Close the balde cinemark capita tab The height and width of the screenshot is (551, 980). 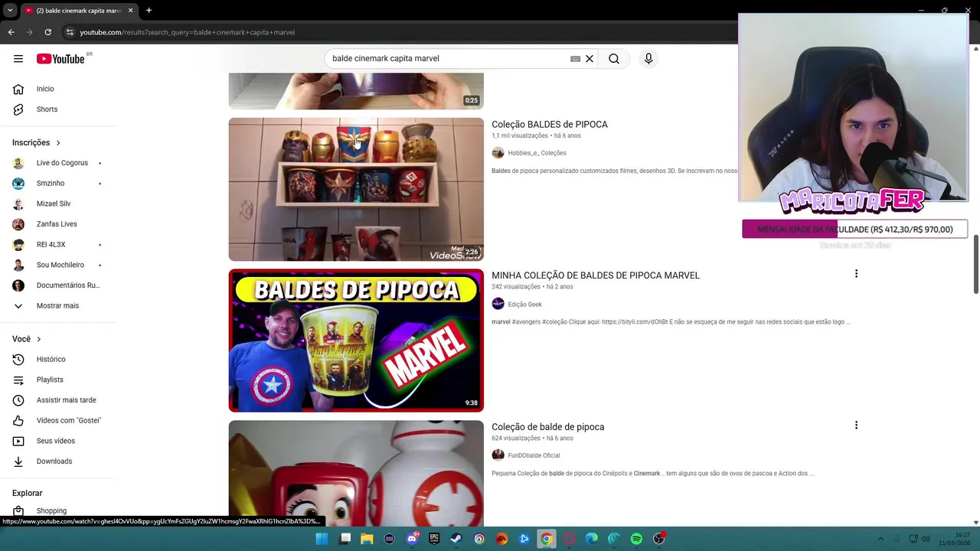tap(130, 11)
